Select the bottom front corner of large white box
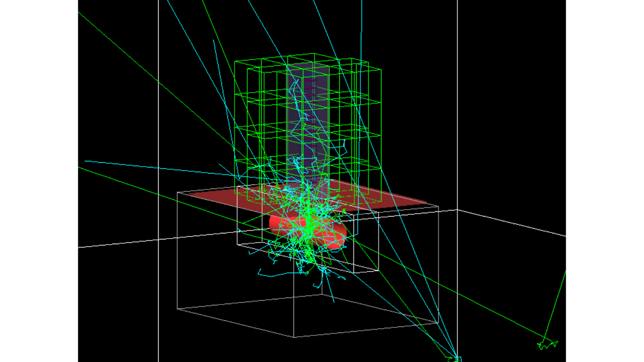The width and height of the screenshot is (644, 362). click(294, 337)
